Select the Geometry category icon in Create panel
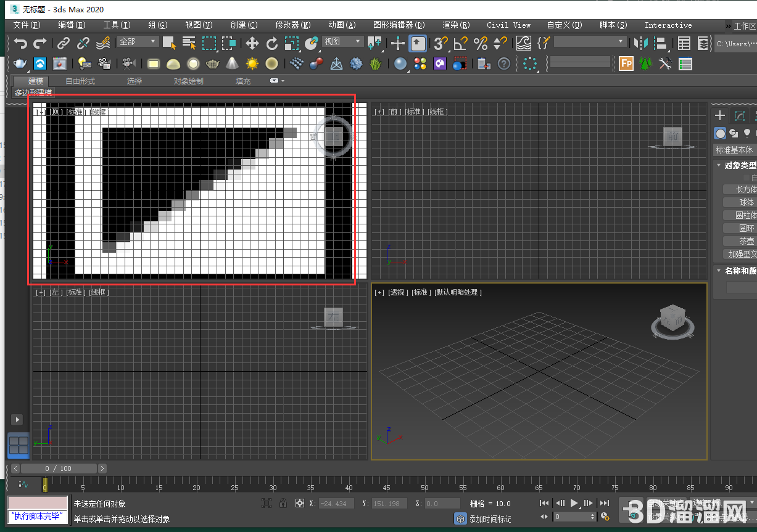Image resolution: width=757 pixels, height=532 pixels. click(720, 133)
